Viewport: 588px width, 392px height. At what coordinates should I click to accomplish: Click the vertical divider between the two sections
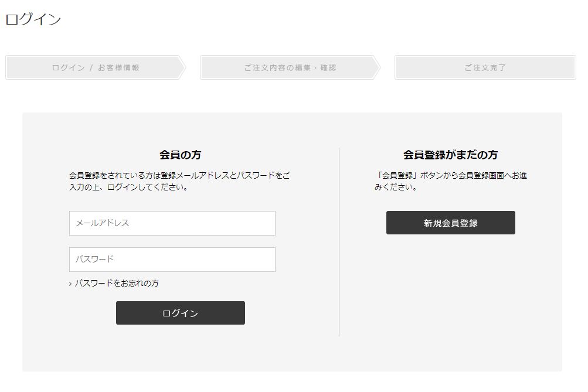point(339,242)
